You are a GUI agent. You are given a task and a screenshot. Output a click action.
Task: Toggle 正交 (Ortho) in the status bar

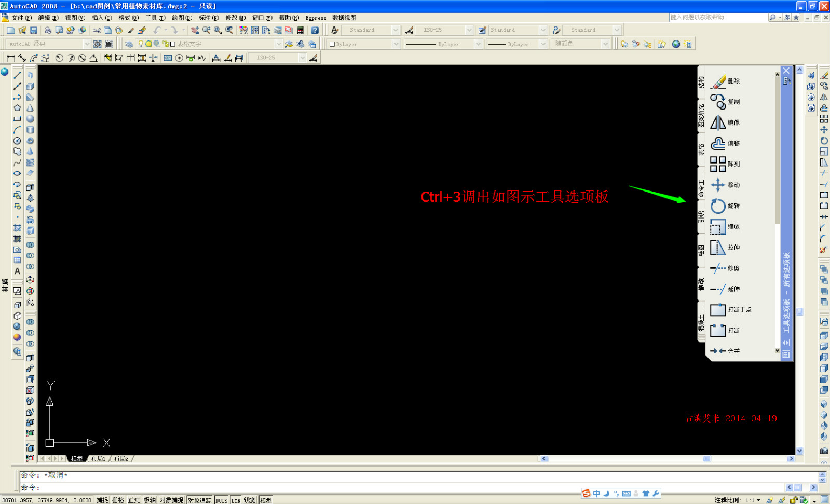click(134, 500)
